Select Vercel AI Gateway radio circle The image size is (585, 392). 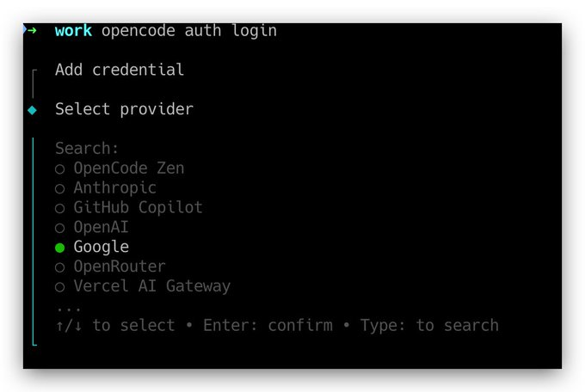60,287
